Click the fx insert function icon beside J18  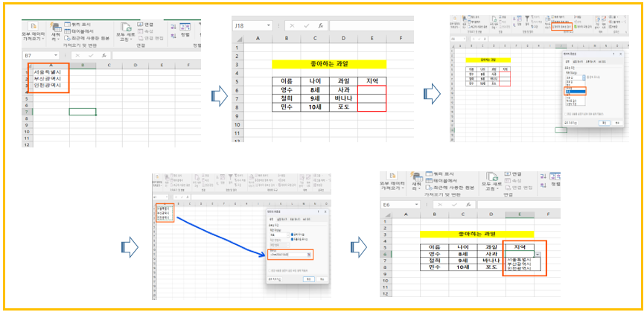pyautogui.click(x=320, y=25)
